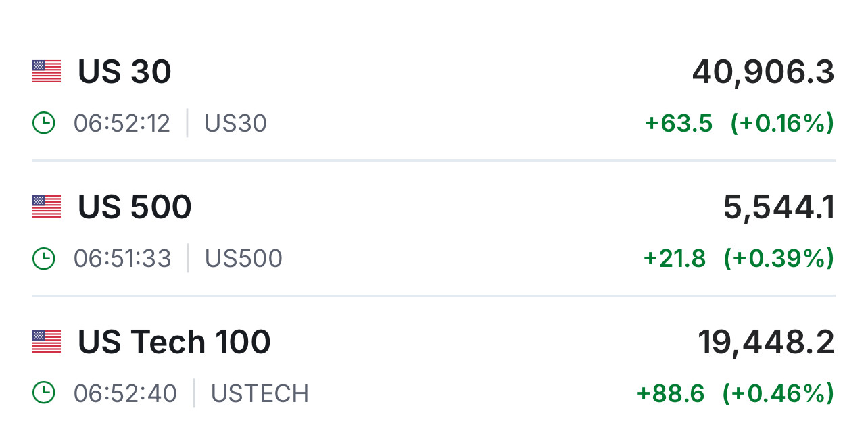Click the US flag beside US 30
This screenshot has height=425, width=868.
pos(47,72)
